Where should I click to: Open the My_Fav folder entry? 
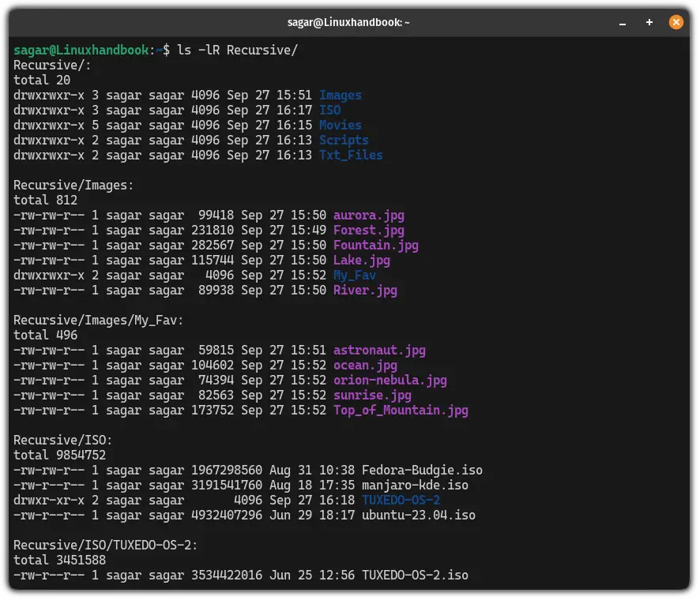coord(354,275)
